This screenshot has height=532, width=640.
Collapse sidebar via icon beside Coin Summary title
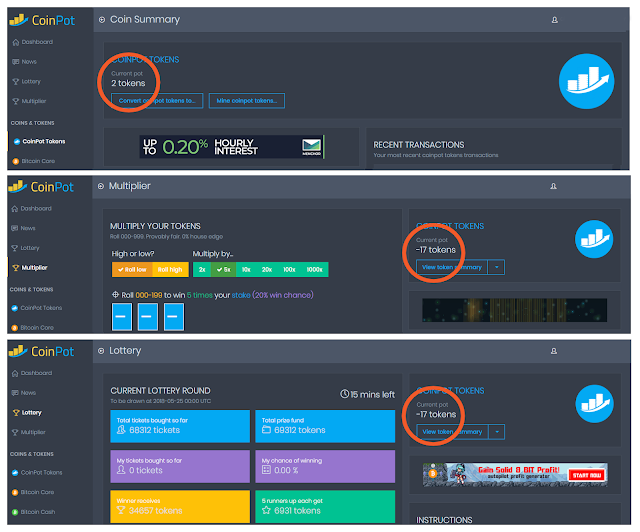coord(102,20)
